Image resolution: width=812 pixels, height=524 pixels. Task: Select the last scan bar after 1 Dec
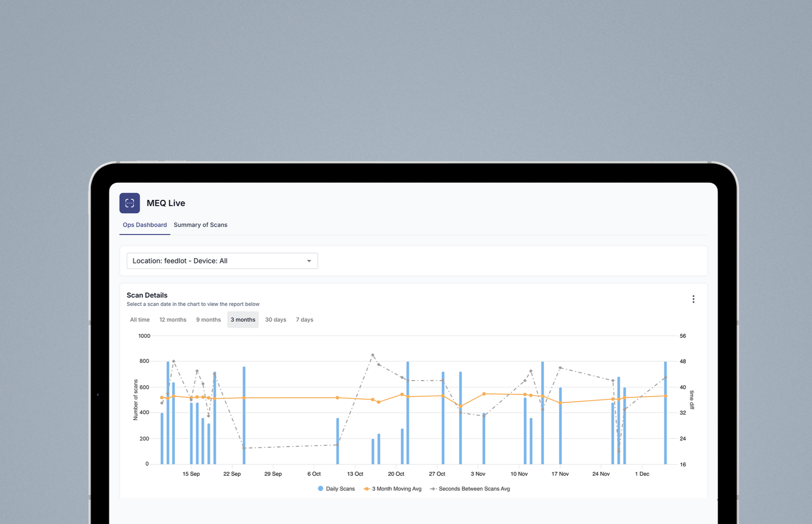[666, 413]
